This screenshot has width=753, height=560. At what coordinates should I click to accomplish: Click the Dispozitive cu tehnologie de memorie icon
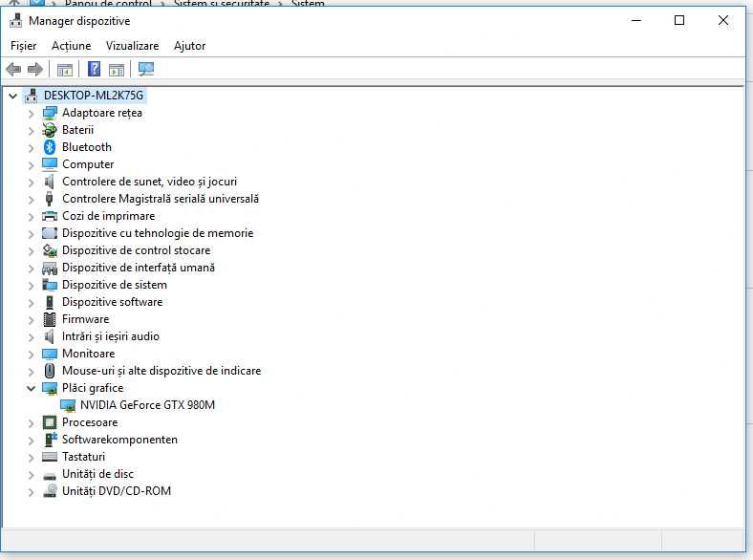tap(50, 233)
